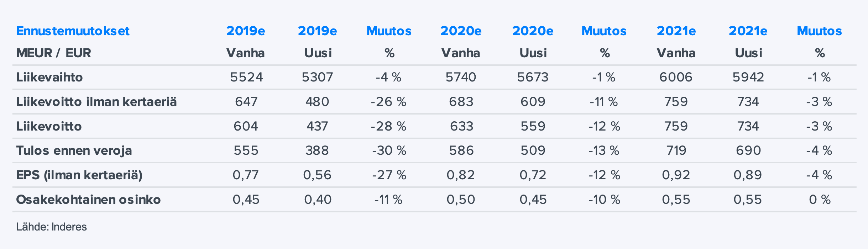This screenshot has height=249, width=868.
Task: Select the Liikevoitto ilman kertaeriä row label
Action: (x=96, y=102)
